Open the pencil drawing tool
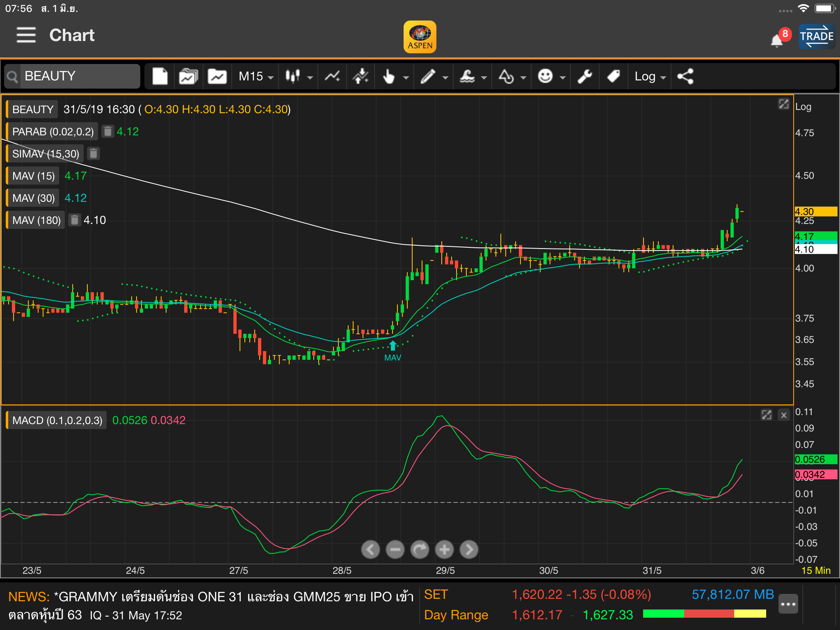 coord(428,76)
